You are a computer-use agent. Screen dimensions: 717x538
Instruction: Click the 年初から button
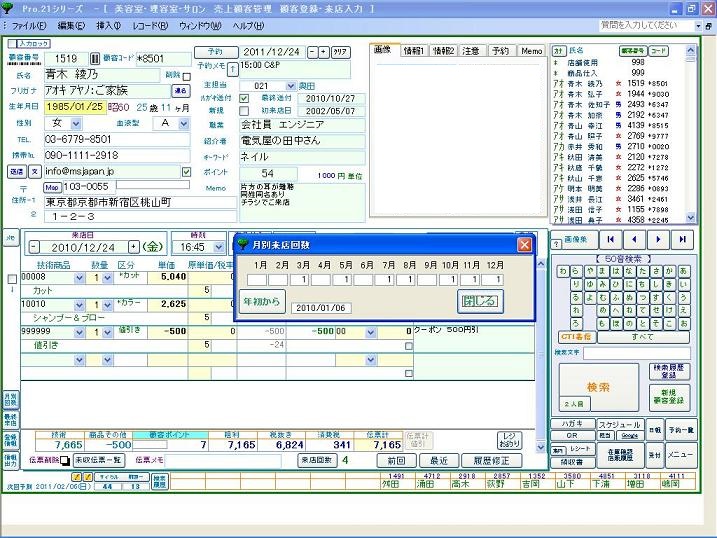pos(262,301)
